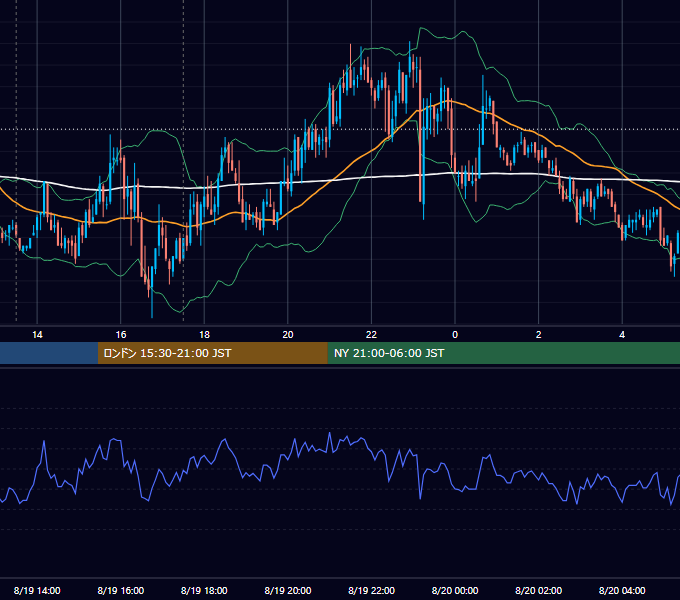Click the 8/19 18:00 date label
Viewport: 680px width, 600px height.
(x=204, y=590)
